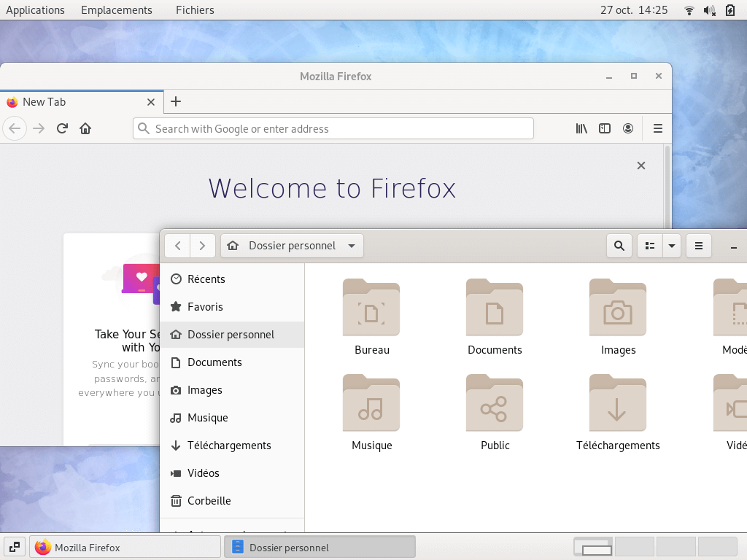
Task: Click the battery status icon
Action: pos(730,10)
